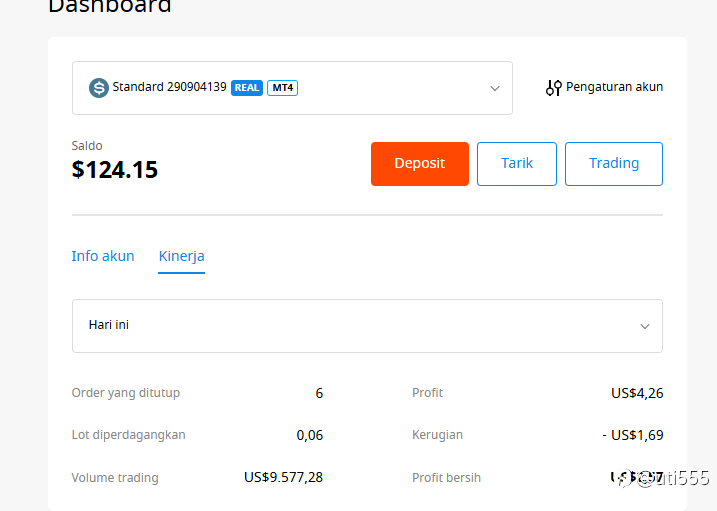Select the Kinerja tab
This screenshot has width=717, height=511.
coord(181,256)
